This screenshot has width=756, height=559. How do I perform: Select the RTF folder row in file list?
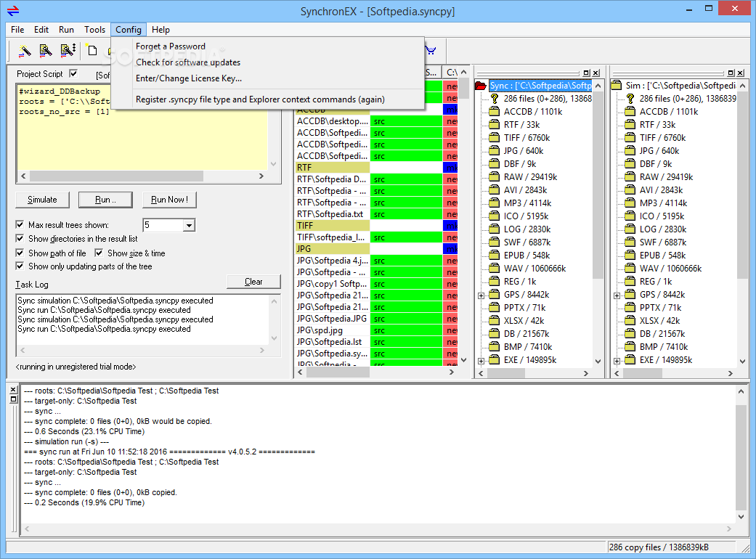pos(332,167)
